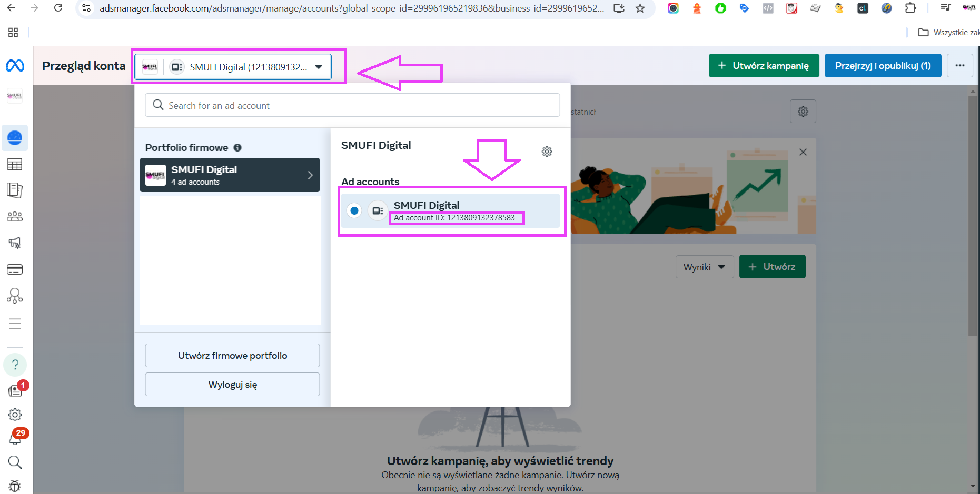This screenshot has height=494, width=980.
Task: Click info icon next to Portfolio firmowe
Action: (x=237, y=148)
